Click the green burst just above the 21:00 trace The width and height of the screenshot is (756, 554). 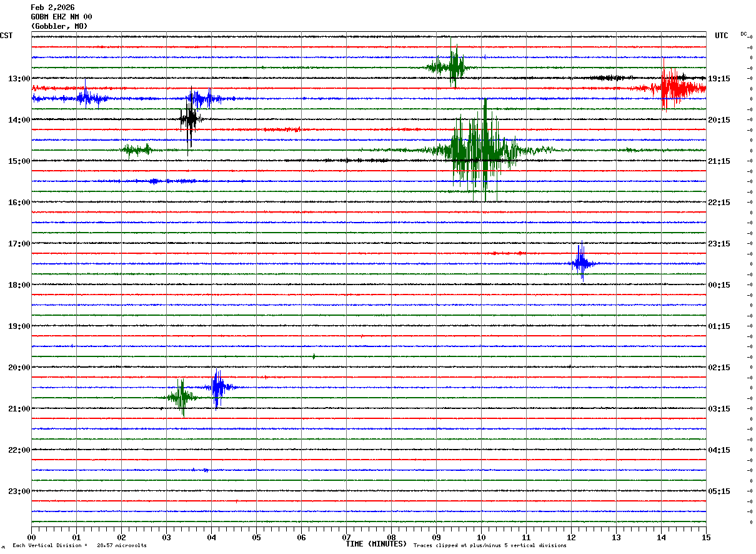182,397
